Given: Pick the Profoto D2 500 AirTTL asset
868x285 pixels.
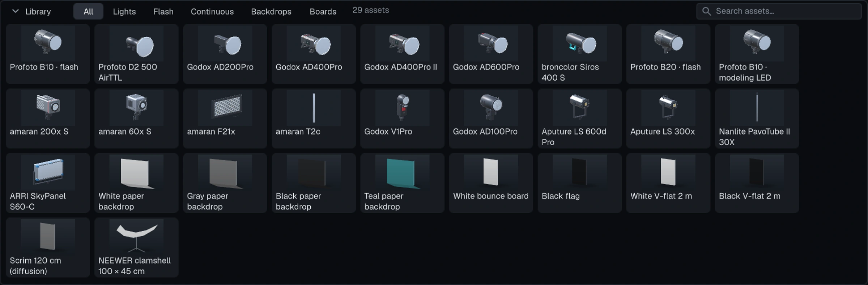Looking at the screenshot, I should 136,54.
